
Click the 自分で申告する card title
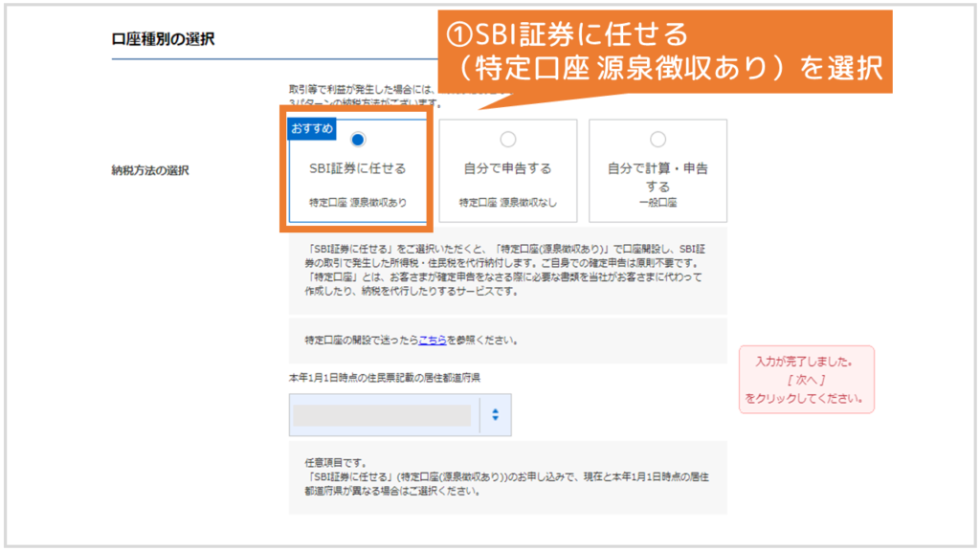coord(508,168)
